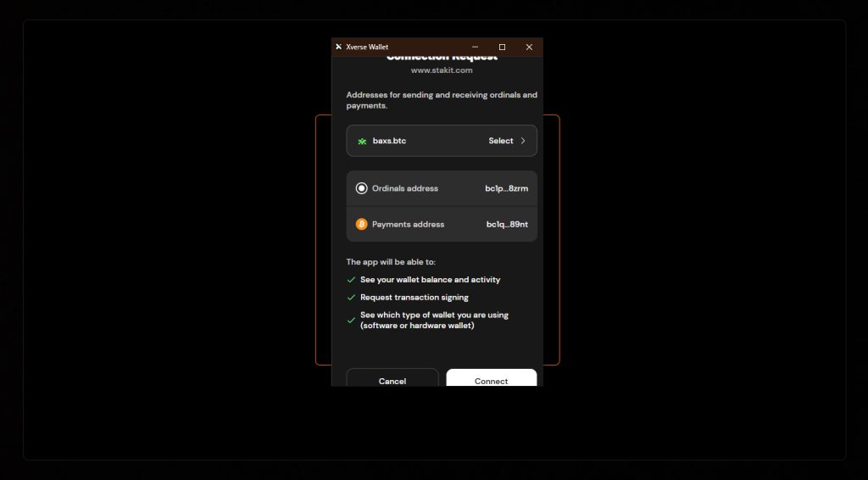The width and height of the screenshot is (868, 480).
Task: Click the Payments address row label
Action: [x=408, y=224]
